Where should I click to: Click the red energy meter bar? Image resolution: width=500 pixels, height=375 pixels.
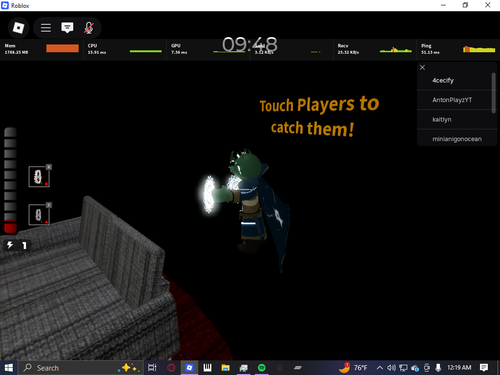click(10, 226)
